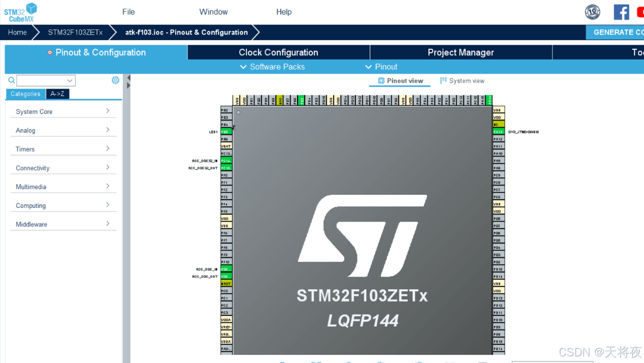Open the Facebook icon link

pos(621,12)
